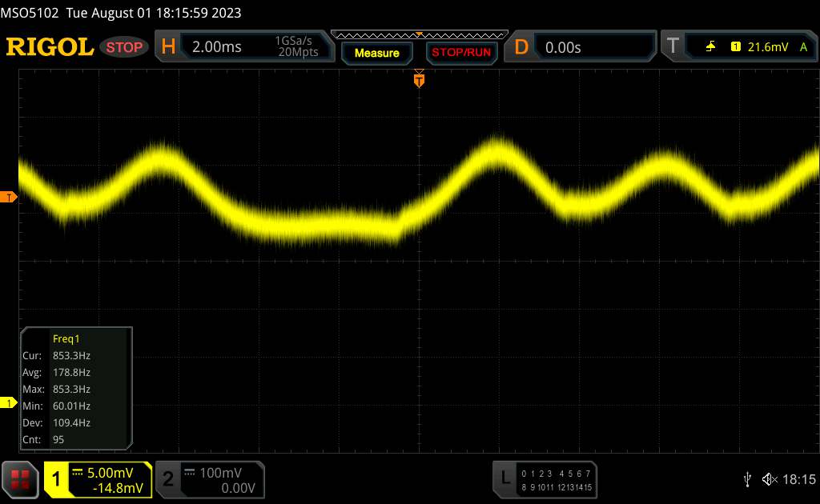Image resolution: width=820 pixels, height=504 pixels.
Task: Toggle the muted speaker beeper icon
Action: [769, 479]
